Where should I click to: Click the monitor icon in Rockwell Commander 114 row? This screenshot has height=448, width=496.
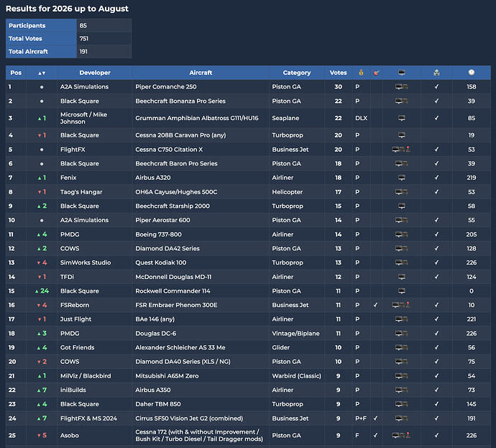[401, 291]
